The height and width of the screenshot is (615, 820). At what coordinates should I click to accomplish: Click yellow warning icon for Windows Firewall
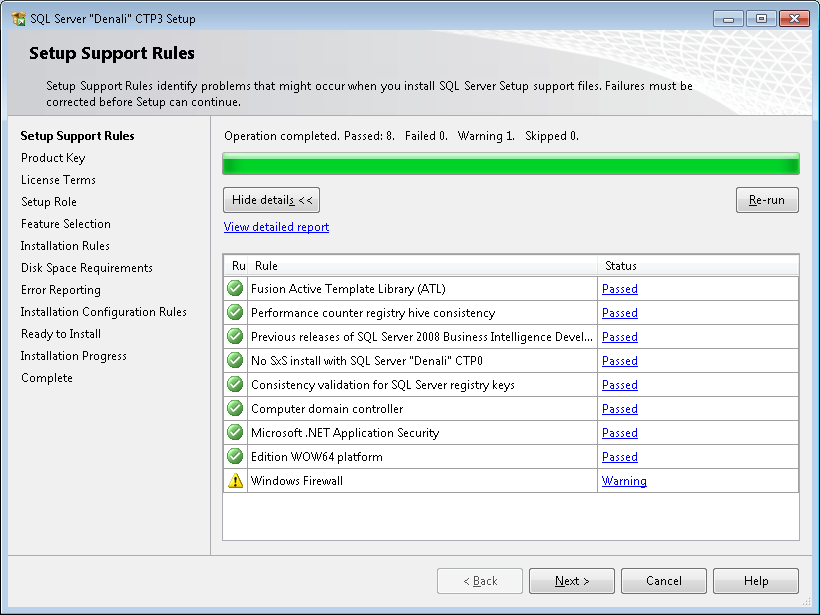pos(235,481)
